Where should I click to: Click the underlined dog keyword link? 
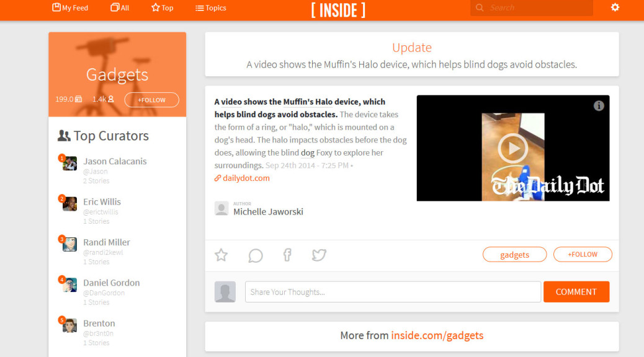(308, 152)
